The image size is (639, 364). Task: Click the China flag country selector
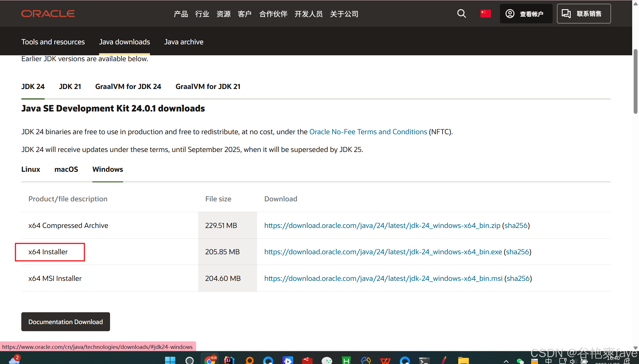click(485, 14)
